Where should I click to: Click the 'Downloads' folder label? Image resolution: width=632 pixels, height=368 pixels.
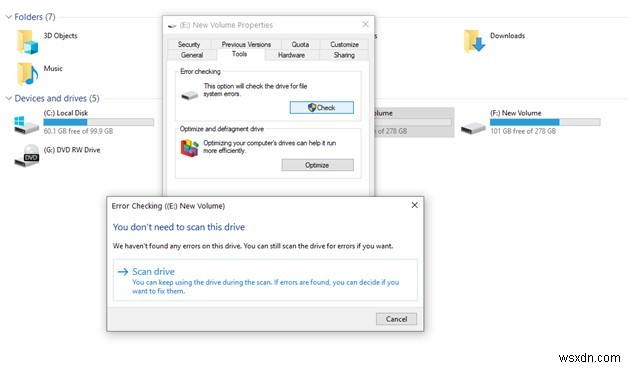click(x=507, y=35)
